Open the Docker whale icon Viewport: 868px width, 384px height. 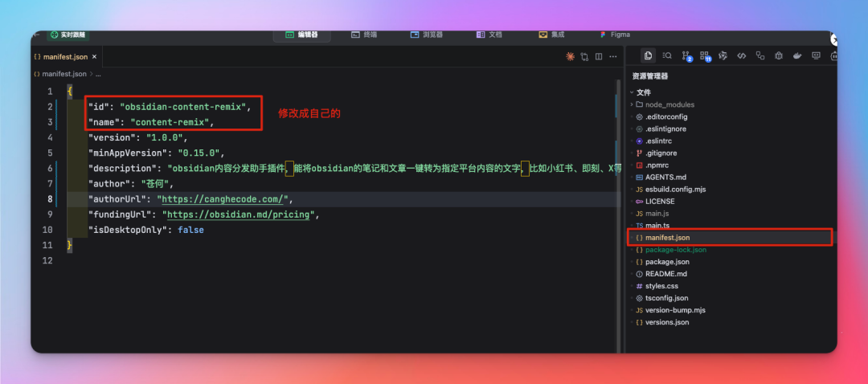pos(797,55)
